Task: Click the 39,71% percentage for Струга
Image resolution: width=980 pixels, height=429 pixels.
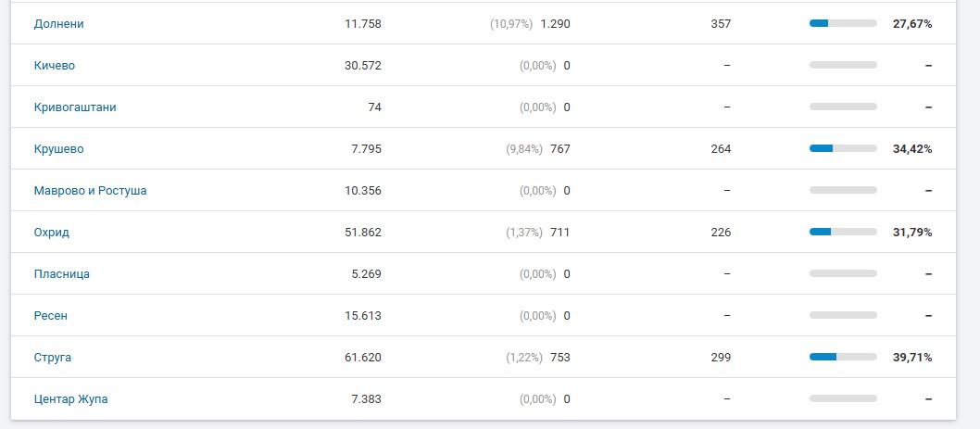Action: 912,357
